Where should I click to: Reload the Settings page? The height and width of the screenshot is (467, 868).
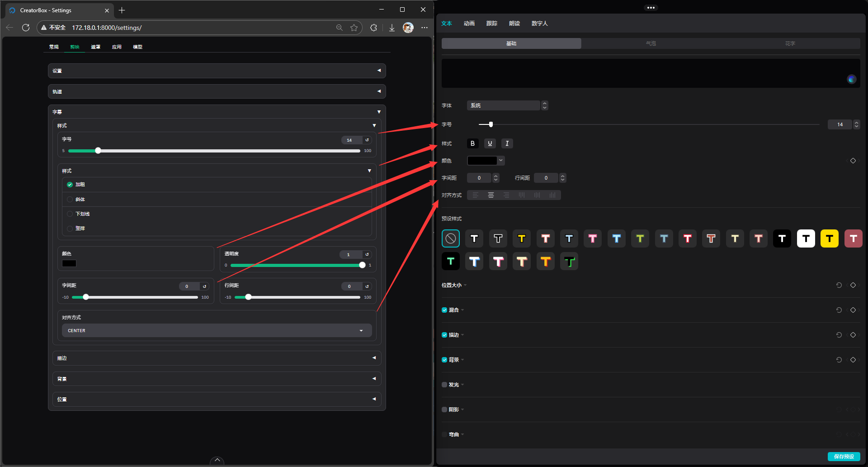26,28
